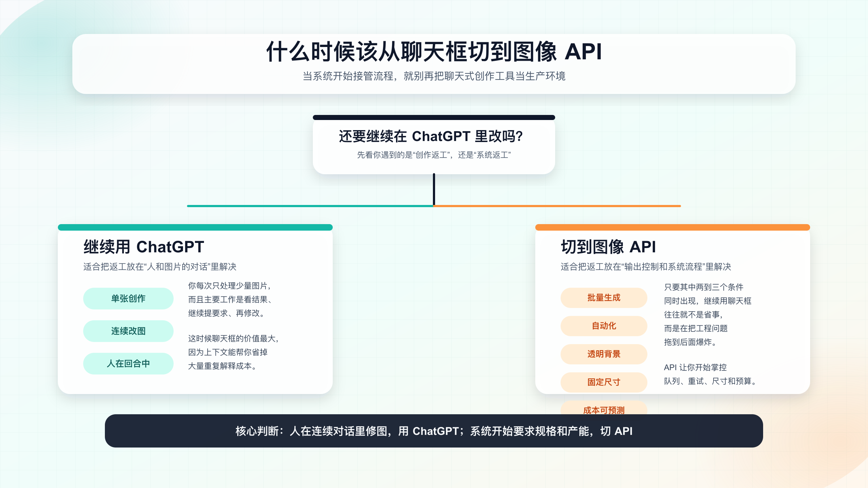Select the 连续改图 badge

click(x=128, y=331)
